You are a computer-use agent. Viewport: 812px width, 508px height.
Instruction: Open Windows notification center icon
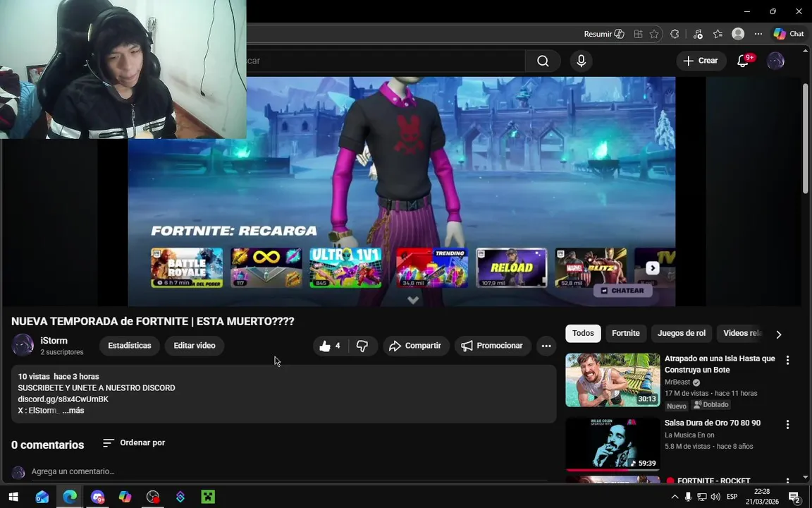pyautogui.click(x=796, y=497)
